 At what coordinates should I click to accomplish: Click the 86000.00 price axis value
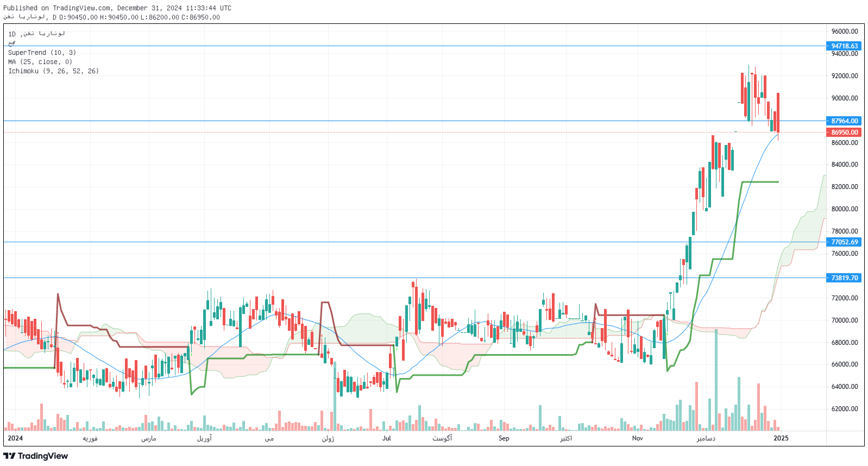pyautogui.click(x=845, y=143)
